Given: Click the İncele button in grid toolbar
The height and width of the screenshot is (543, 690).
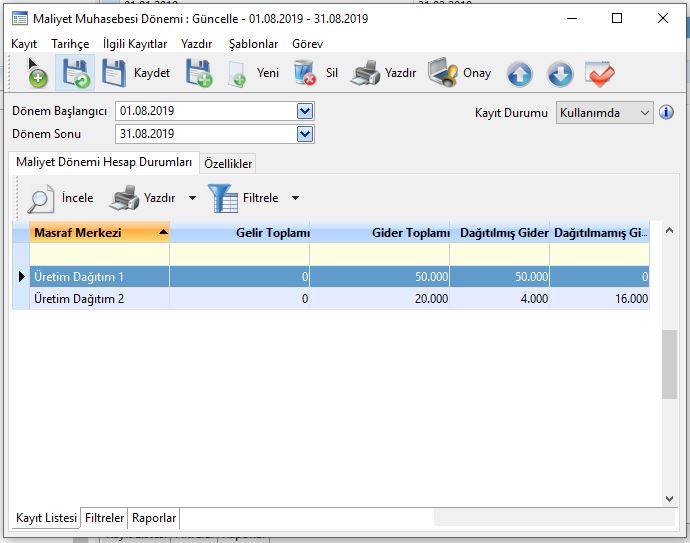Looking at the screenshot, I should (60, 198).
